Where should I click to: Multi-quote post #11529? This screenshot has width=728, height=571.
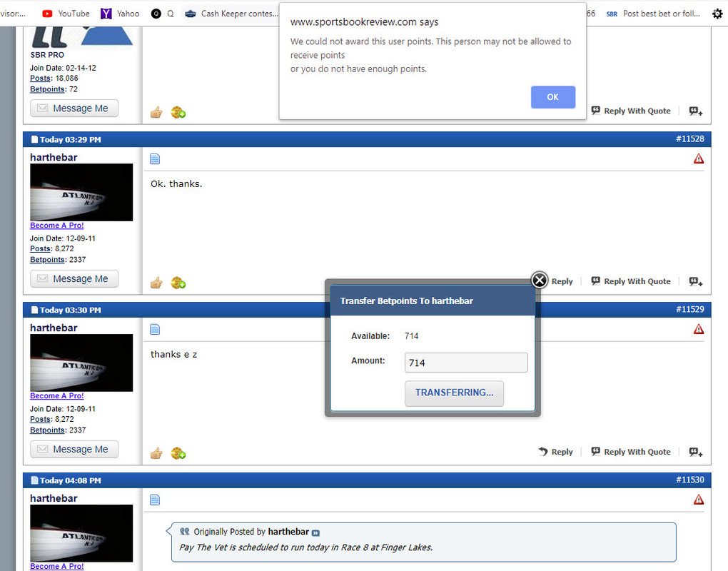[x=695, y=452]
